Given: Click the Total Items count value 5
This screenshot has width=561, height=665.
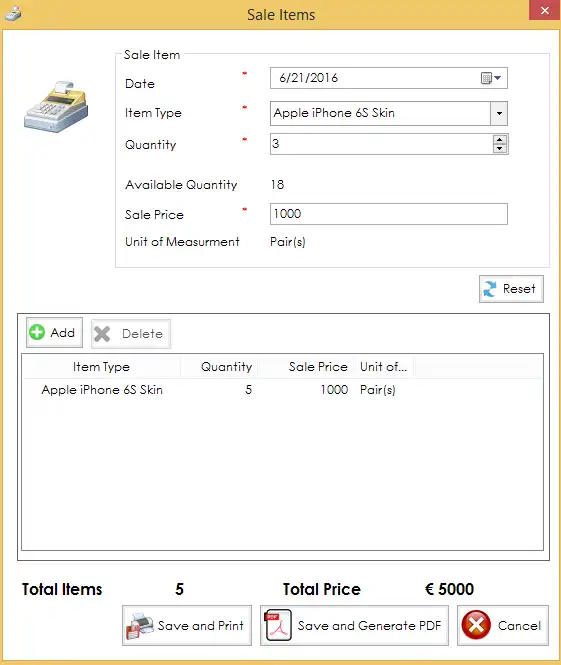Looking at the screenshot, I should click(179, 589).
